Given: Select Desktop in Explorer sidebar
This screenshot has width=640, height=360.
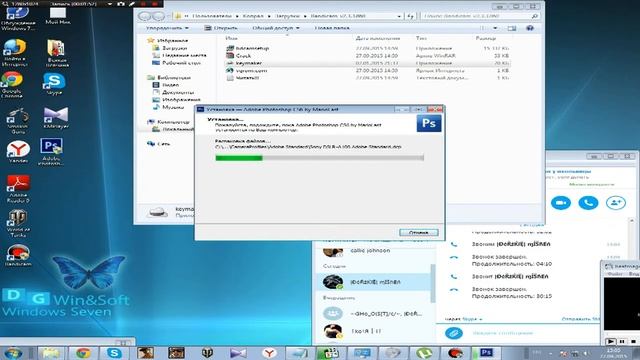Looking at the screenshot, I should 176,63.
